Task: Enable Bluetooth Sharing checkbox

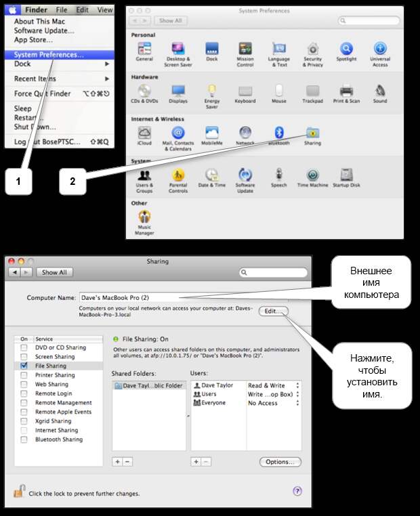Action: (24, 439)
